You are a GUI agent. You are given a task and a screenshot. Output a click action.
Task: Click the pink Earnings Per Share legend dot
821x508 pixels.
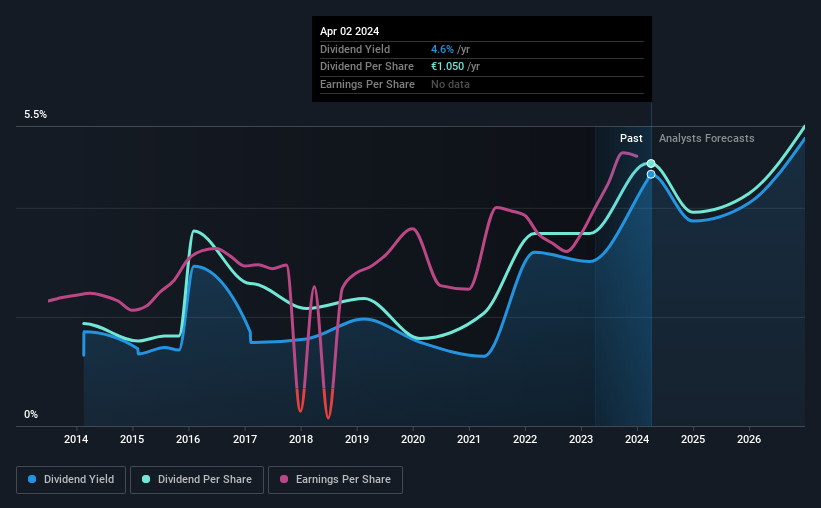(284, 479)
